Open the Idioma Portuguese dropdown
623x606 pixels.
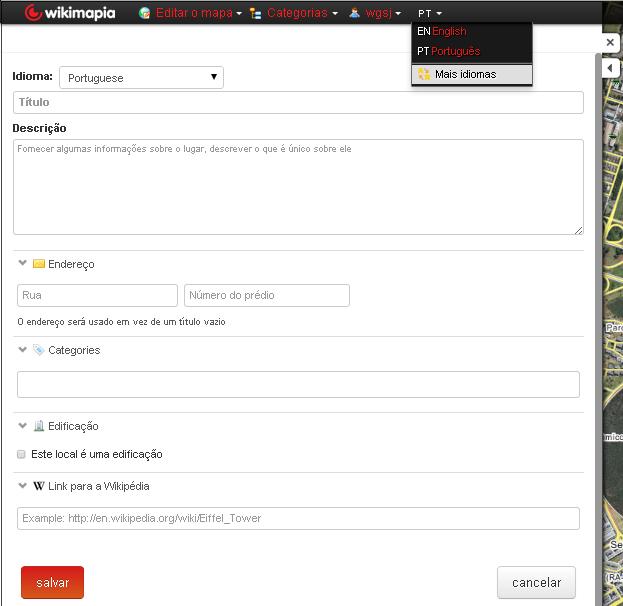pos(141,78)
